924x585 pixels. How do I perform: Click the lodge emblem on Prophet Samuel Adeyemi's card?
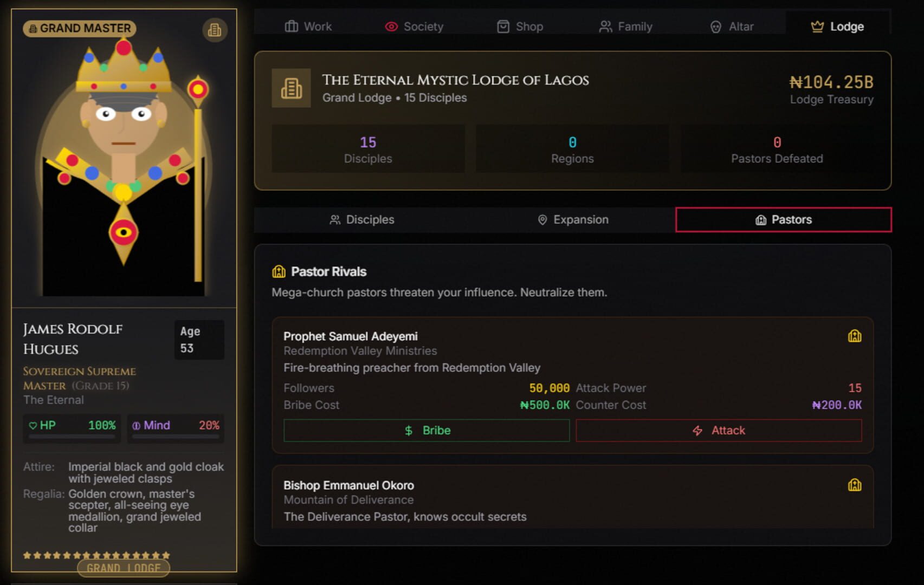[855, 336]
